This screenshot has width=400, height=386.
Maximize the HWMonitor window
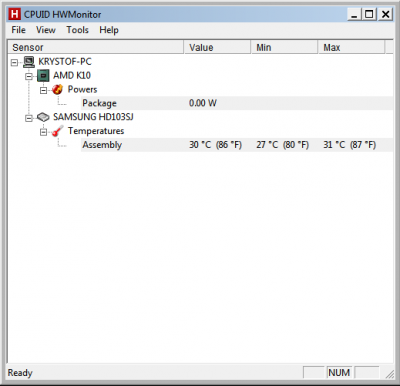[369, 14]
